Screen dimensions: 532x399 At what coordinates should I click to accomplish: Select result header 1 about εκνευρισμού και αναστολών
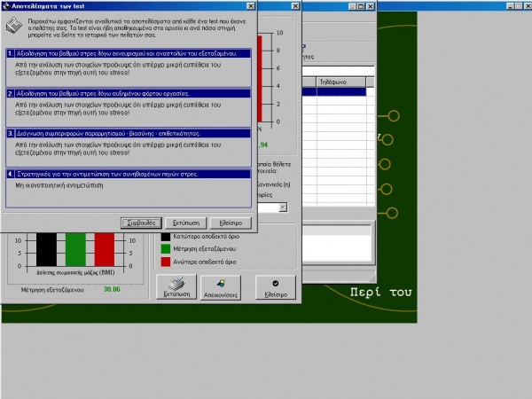[x=129, y=53]
